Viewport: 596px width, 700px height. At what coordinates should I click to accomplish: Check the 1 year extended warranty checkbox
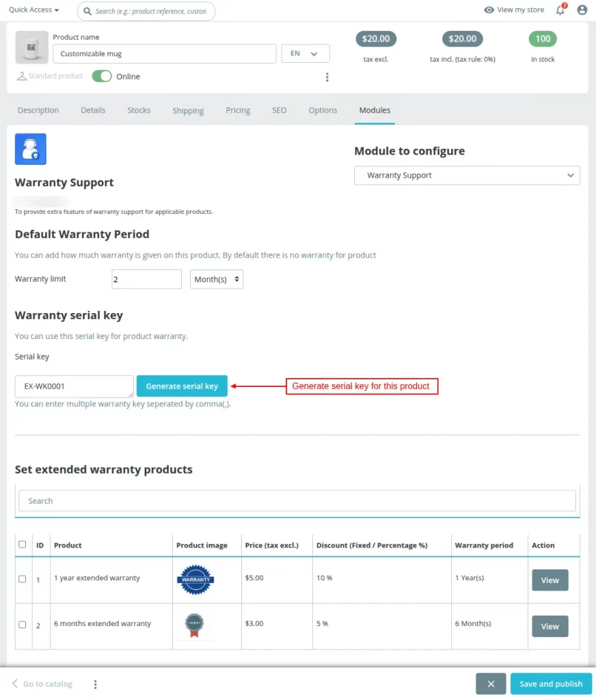[x=23, y=579]
